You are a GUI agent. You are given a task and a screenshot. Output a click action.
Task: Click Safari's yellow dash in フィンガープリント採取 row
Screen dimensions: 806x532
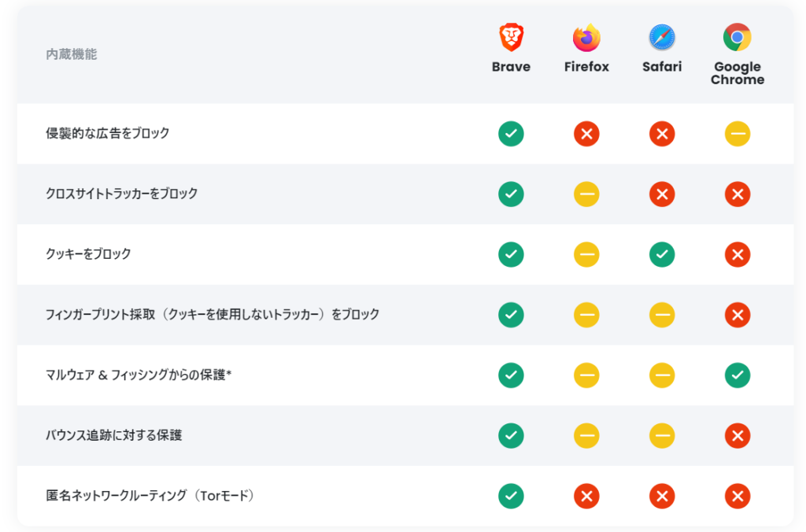[662, 315]
